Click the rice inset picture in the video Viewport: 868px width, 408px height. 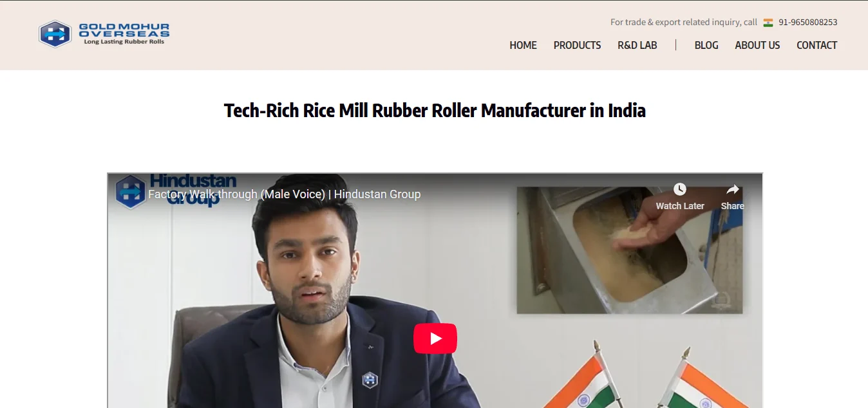point(630,250)
